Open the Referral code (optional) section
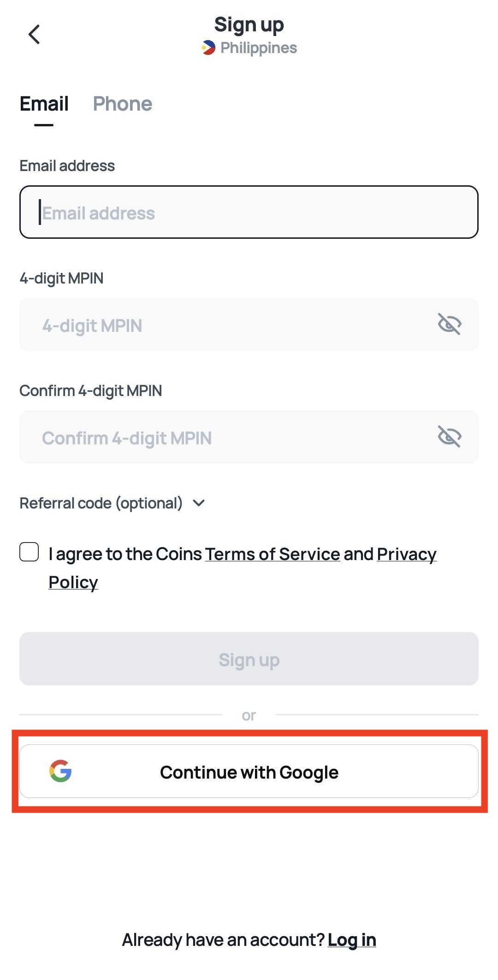Viewport: 498px width, 980px height. coord(101,503)
